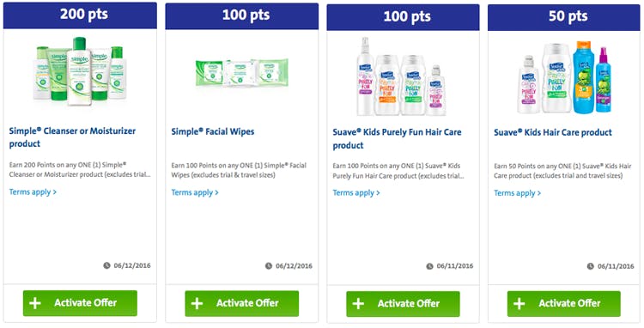Activate the 50 pts Suave Kids offer
Screen dimensions: 644x328
tap(564, 304)
